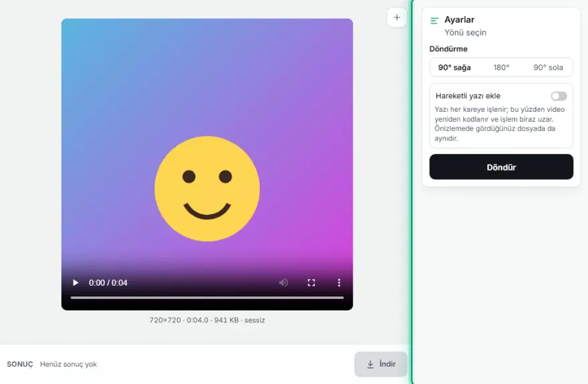The height and width of the screenshot is (384, 588).
Task: Click the Yönü seçin subtitle
Action: [465, 33]
